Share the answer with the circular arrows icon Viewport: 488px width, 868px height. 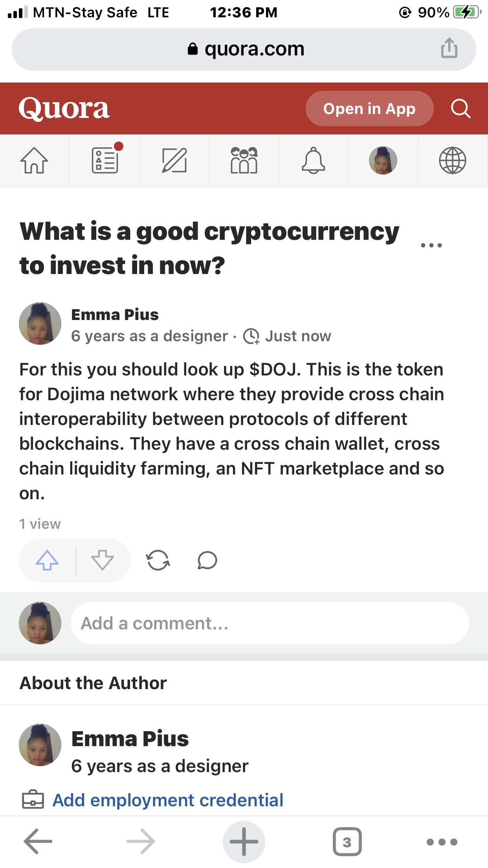tap(158, 560)
